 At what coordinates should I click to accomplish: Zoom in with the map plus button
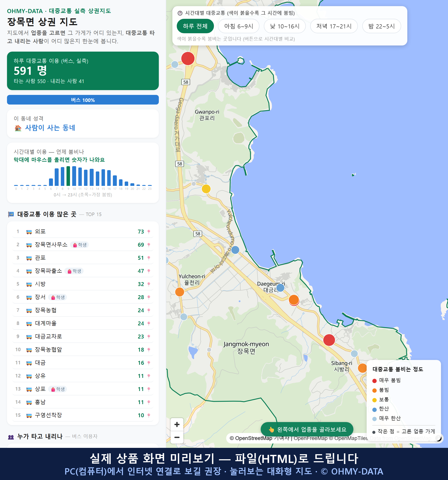(177, 424)
